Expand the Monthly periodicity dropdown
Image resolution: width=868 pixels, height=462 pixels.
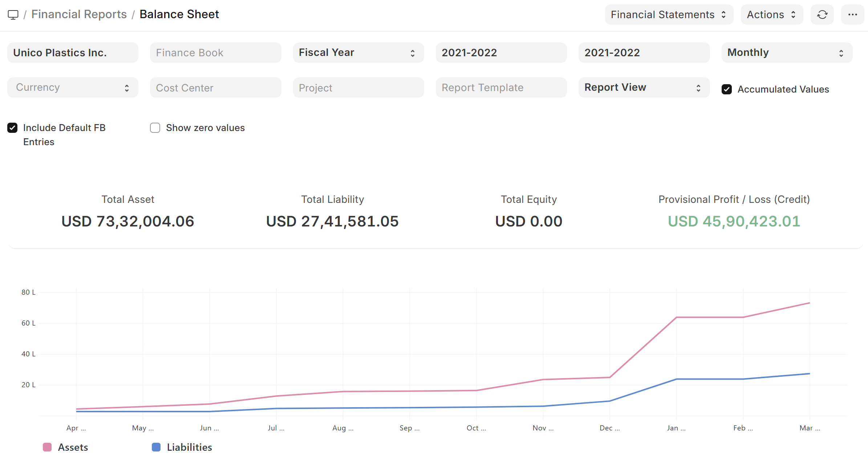[x=786, y=53]
